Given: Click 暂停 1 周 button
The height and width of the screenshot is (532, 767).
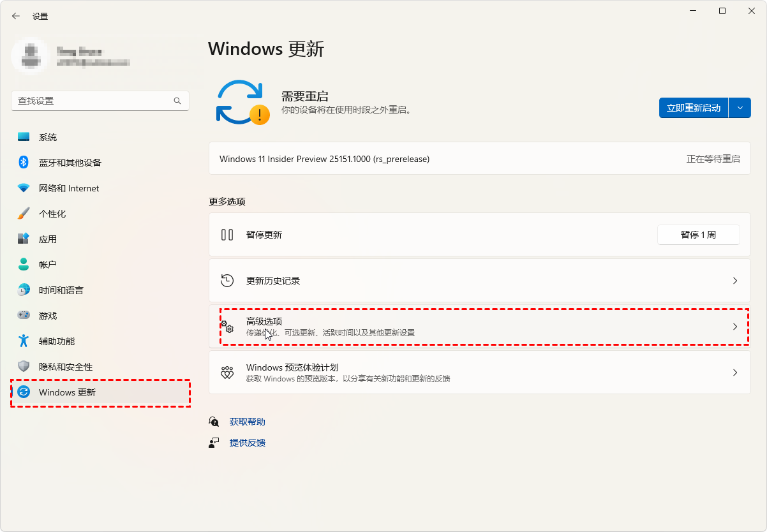Looking at the screenshot, I should pos(698,235).
